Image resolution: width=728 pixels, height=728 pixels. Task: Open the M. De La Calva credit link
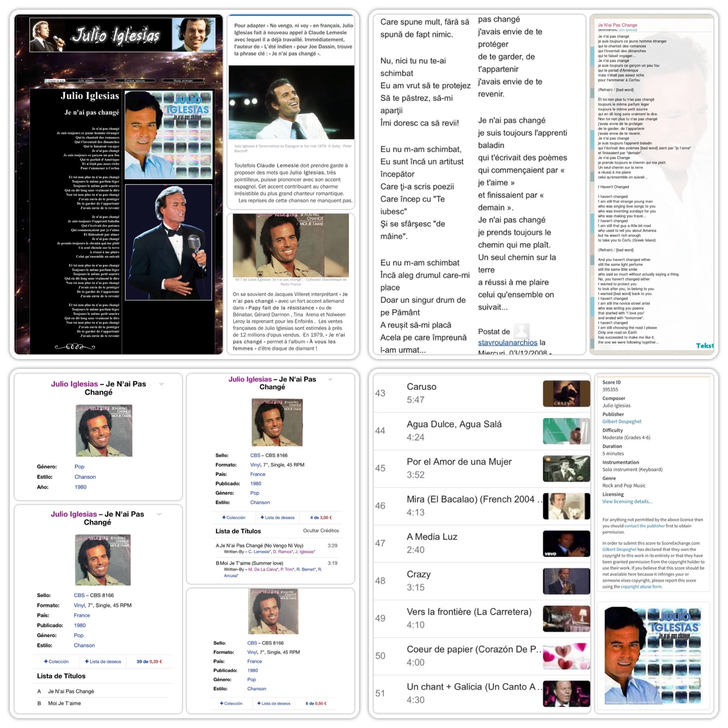tap(263, 569)
